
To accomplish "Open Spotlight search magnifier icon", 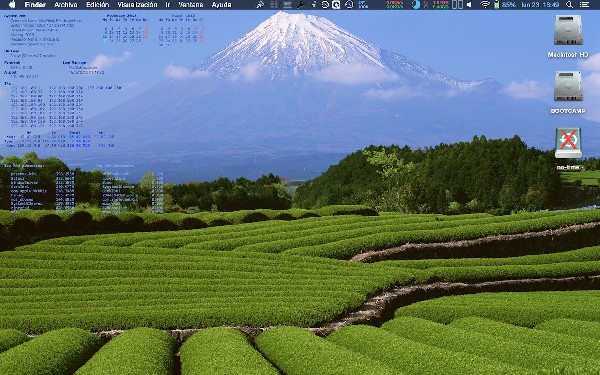I will coord(569,5).
